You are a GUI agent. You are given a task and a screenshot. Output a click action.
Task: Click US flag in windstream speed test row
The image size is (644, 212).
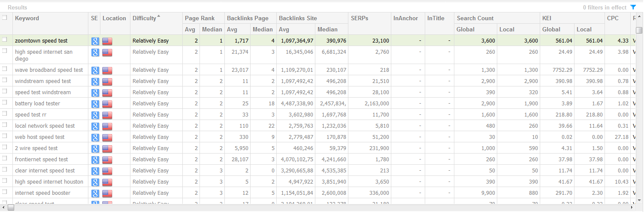pos(107,82)
